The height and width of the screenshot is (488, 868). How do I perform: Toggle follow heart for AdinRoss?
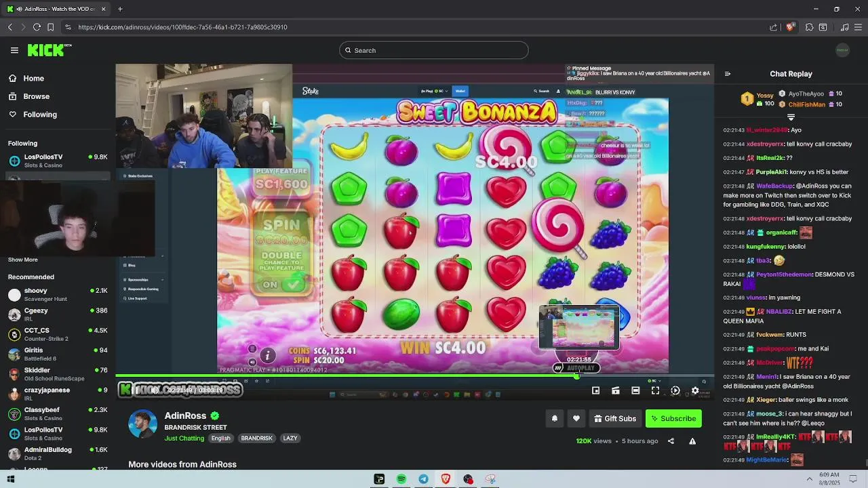(576, 419)
